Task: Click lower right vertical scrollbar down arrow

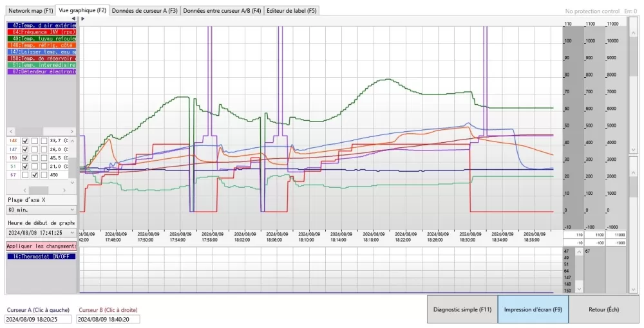Action: [633, 289]
